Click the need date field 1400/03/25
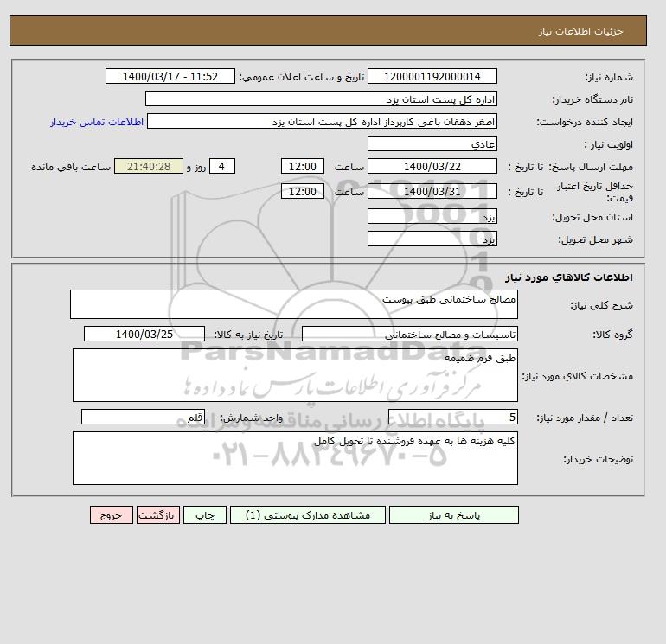 (144, 334)
